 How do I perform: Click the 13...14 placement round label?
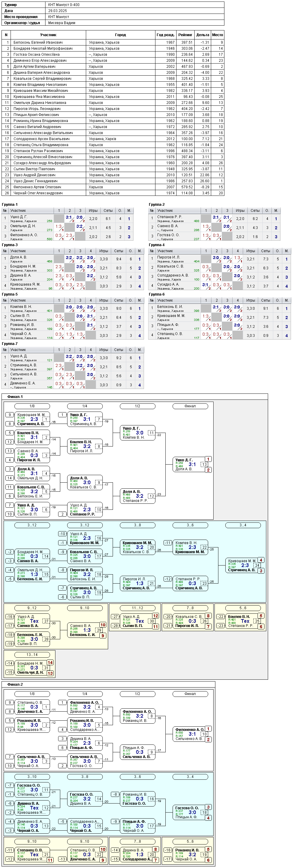32,655
